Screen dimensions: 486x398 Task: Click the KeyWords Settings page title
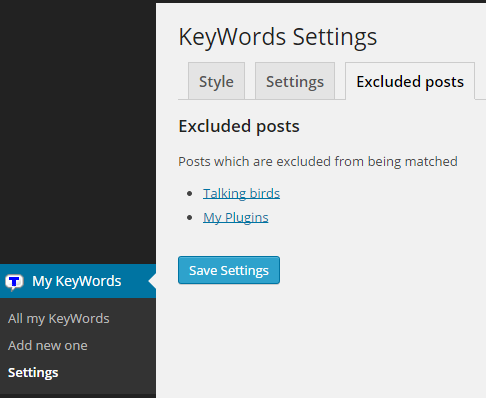point(278,37)
